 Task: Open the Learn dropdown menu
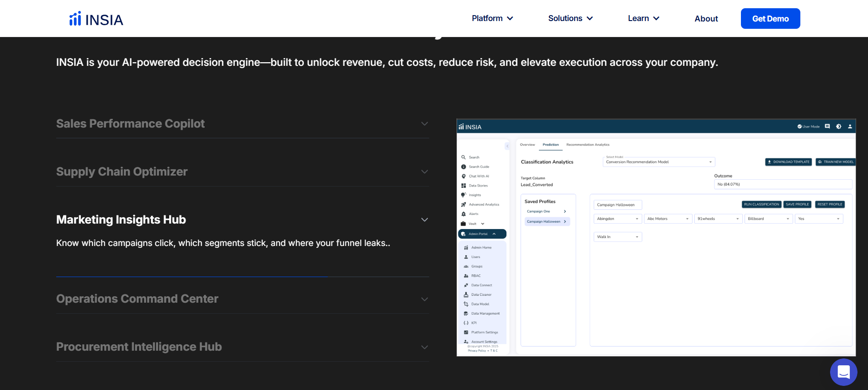point(644,18)
